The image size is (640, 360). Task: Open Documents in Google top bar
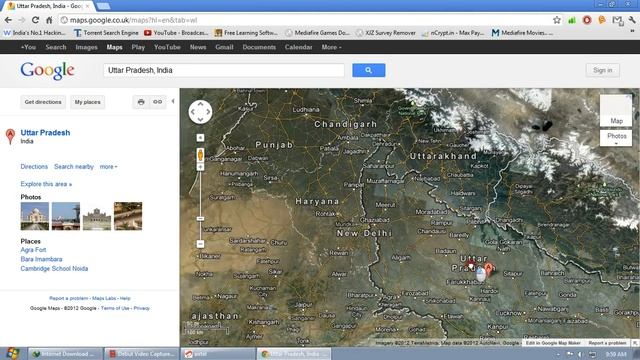(x=259, y=47)
